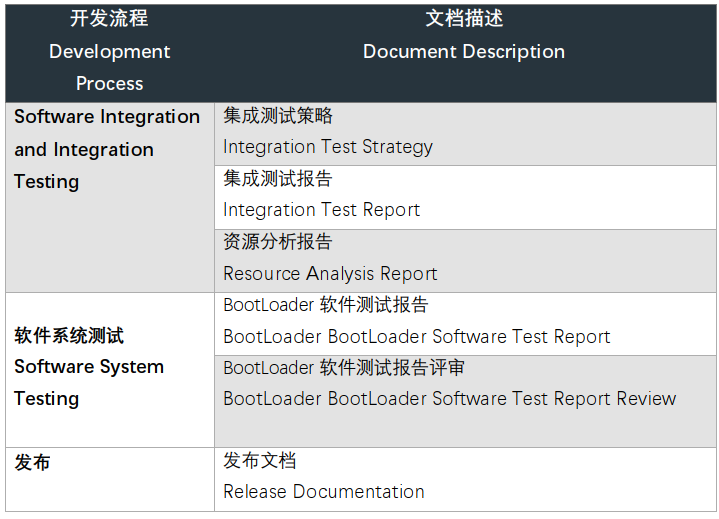Viewport: 719px width, 519px height.
Task: Select the 开发流程 header text
Action: point(109,18)
